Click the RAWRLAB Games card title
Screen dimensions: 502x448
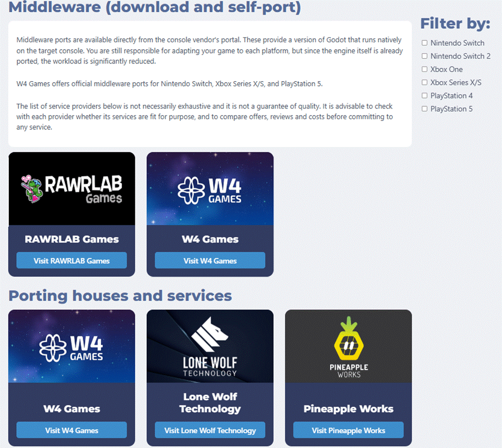pos(72,239)
